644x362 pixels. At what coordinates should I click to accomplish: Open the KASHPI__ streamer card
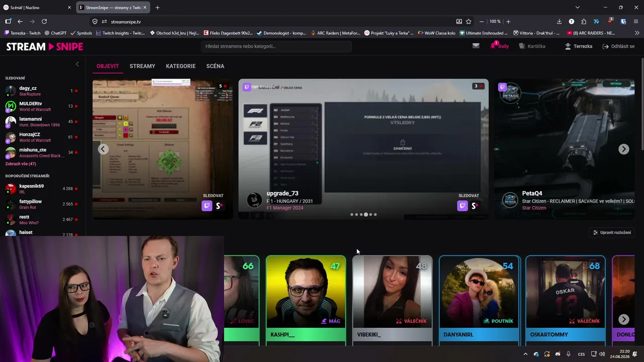(x=306, y=300)
